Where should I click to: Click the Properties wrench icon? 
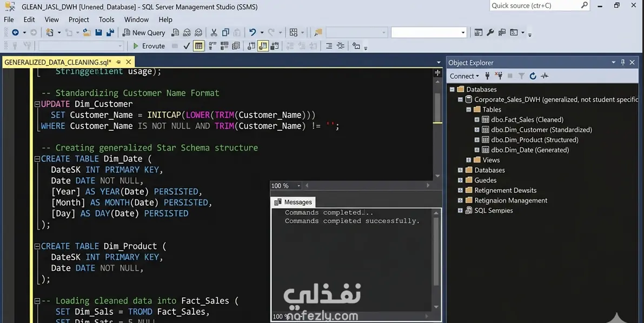(490, 32)
